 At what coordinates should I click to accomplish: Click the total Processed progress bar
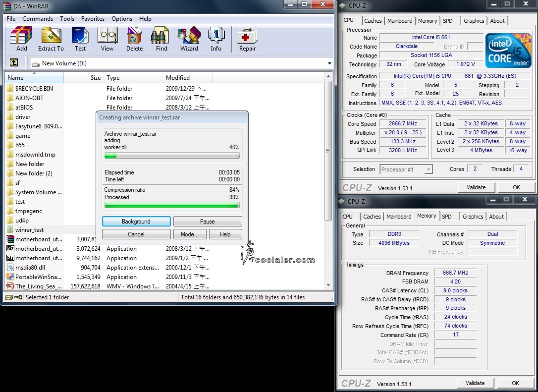click(171, 205)
